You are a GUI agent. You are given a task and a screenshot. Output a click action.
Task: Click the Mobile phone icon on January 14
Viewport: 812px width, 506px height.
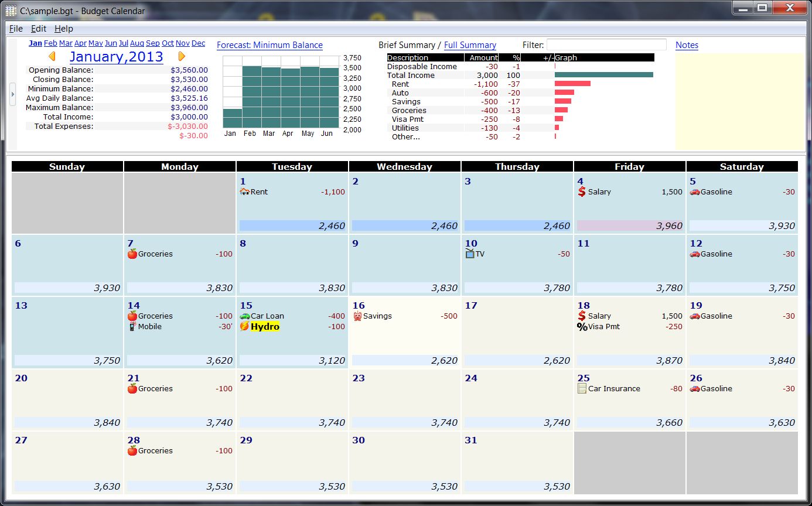[x=132, y=326]
